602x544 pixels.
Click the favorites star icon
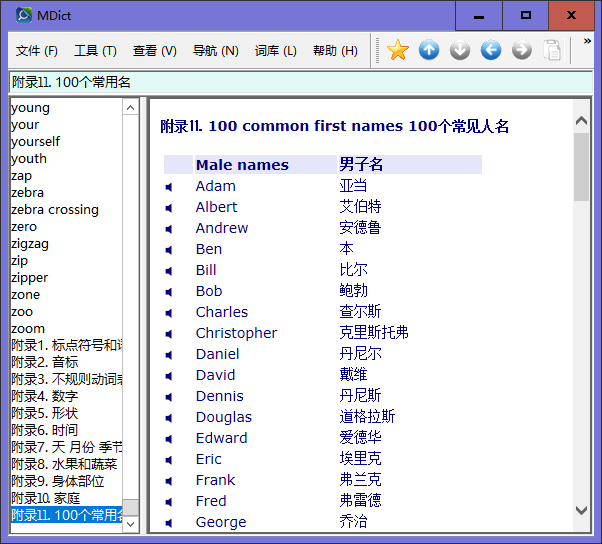[x=398, y=50]
